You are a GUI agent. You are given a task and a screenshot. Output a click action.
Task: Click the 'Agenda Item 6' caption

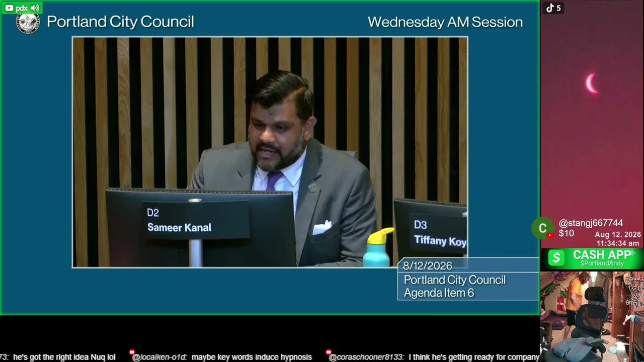(x=439, y=293)
